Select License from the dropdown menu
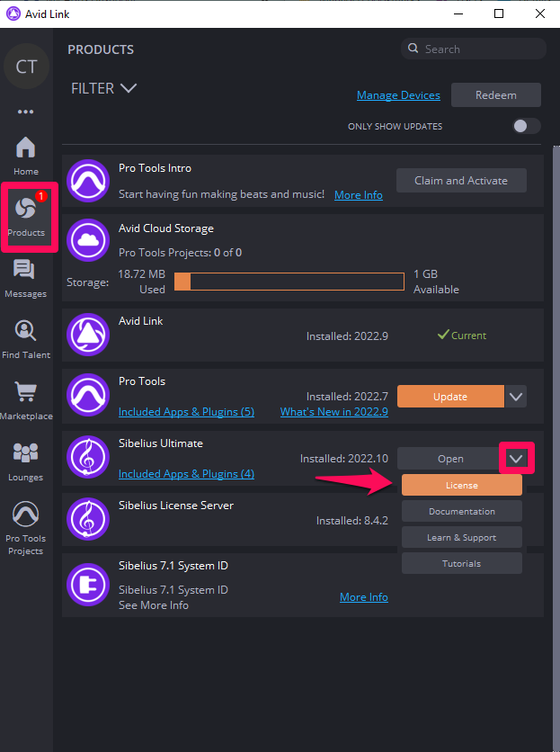 461,485
